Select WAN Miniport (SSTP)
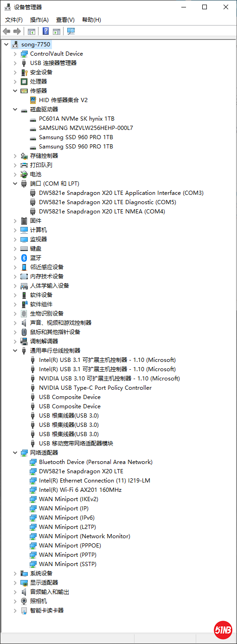237x644 pixels. tap(68, 564)
